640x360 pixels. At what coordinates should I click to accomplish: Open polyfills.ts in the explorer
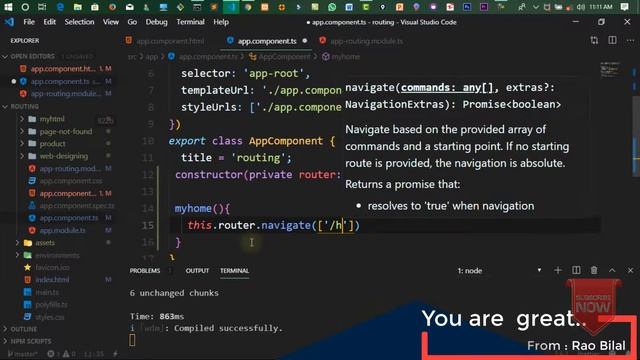pyautogui.click(x=51, y=304)
